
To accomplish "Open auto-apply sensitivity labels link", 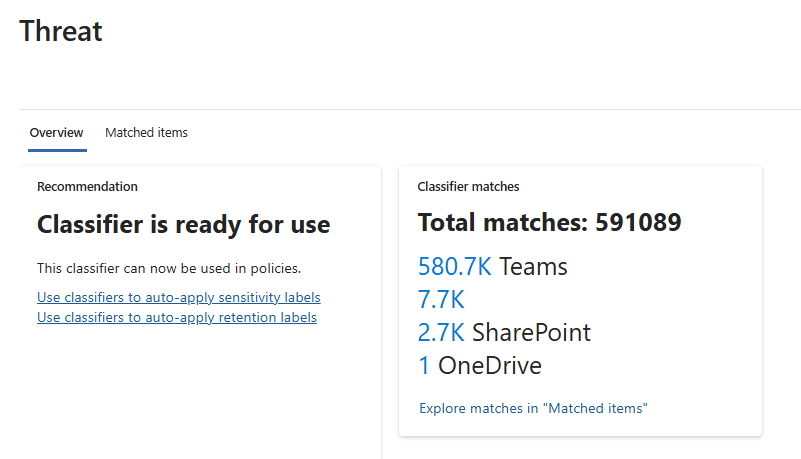I will pyautogui.click(x=178, y=298).
